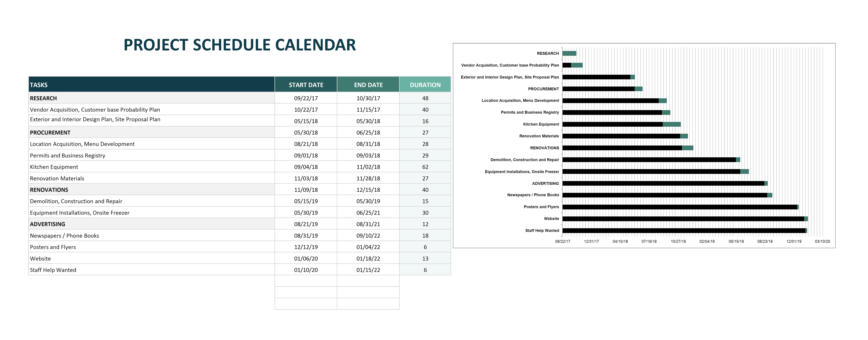Viewport: 868px width, 340px height.
Task: Click the first empty start date cell below Staff Help Wanted
Action: 306,281
